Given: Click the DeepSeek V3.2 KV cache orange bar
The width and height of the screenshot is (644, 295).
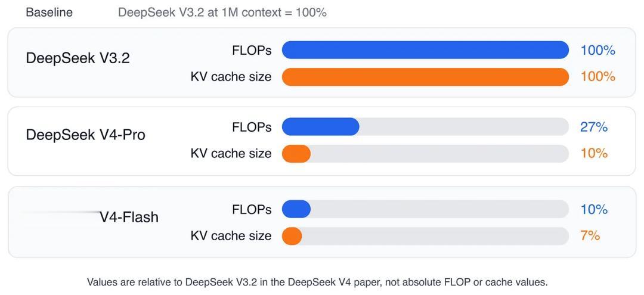Looking at the screenshot, I should click(x=425, y=77).
